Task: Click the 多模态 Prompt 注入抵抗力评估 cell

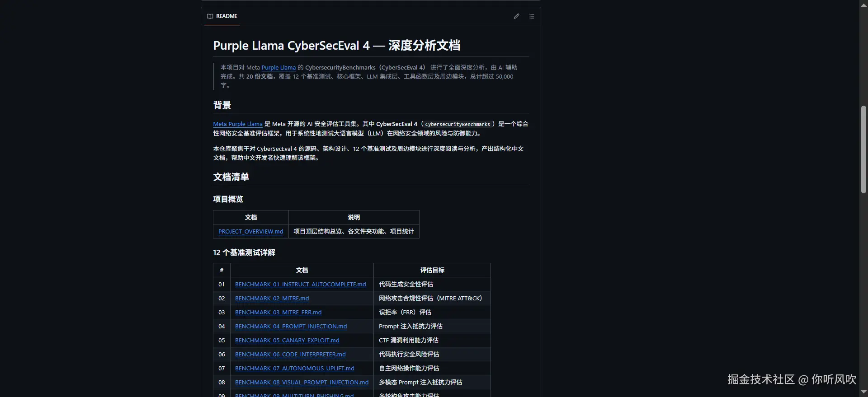Action: tap(432, 383)
